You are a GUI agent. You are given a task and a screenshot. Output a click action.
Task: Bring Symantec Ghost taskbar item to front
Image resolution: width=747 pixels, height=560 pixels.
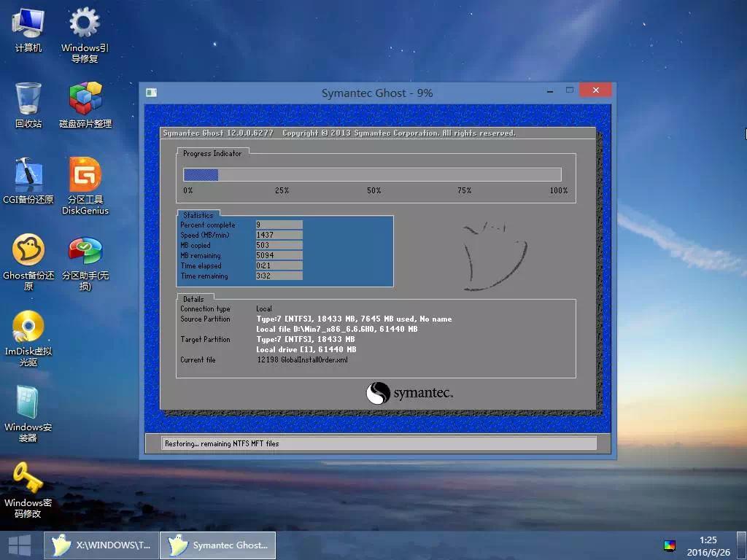(217, 545)
